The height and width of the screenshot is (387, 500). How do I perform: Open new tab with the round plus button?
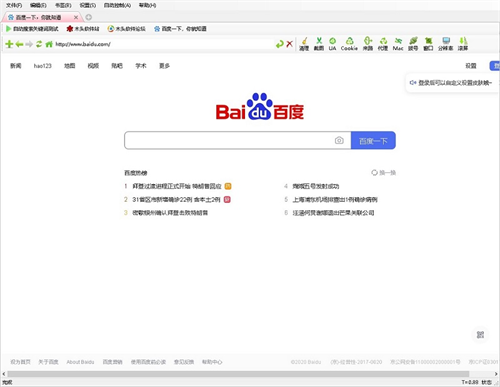tap(89, 17)
